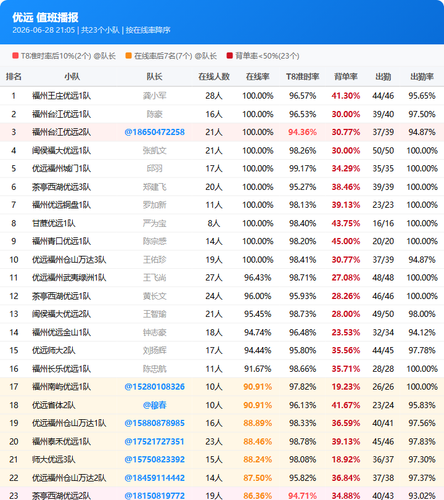Click the 优远 值班播报 title

click(45, 17)
